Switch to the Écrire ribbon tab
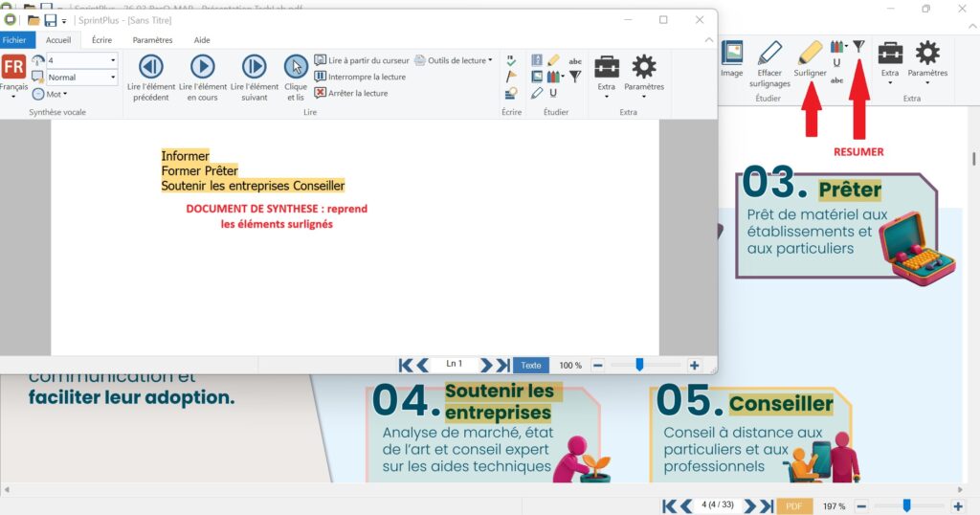The width and height of the screenshot is (980, 515). [101, 40]
